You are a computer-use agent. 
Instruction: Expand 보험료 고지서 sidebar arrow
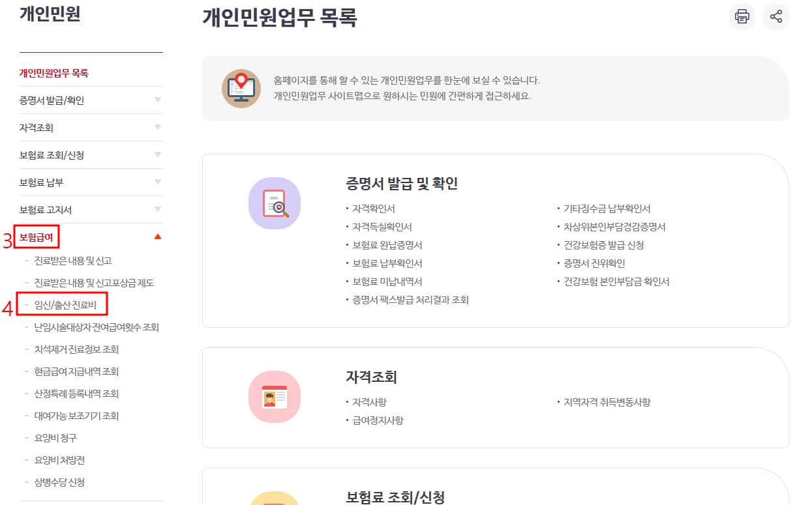coord(157,210)
